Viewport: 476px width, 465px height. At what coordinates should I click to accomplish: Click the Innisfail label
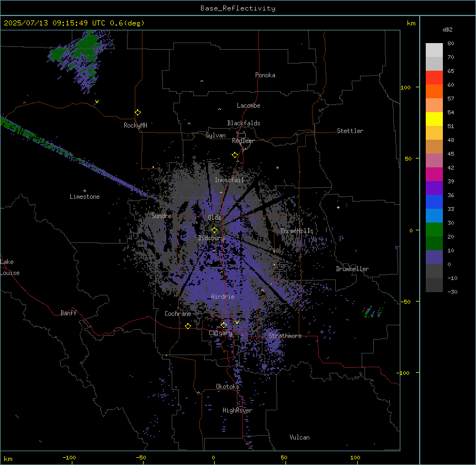(229, 180)
